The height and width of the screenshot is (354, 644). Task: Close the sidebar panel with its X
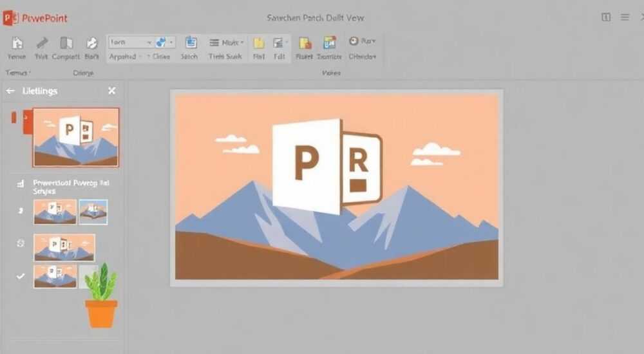(111, 91)
